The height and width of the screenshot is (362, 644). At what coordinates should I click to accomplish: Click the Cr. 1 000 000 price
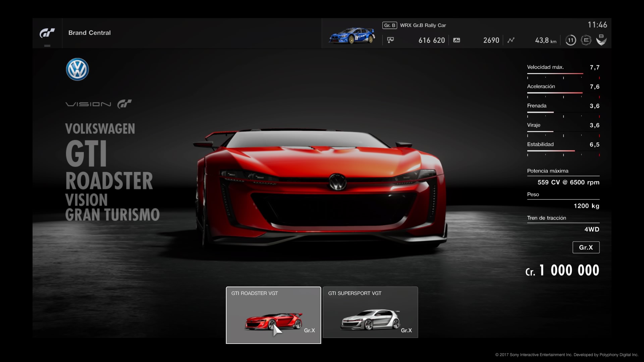coord(562,270)
